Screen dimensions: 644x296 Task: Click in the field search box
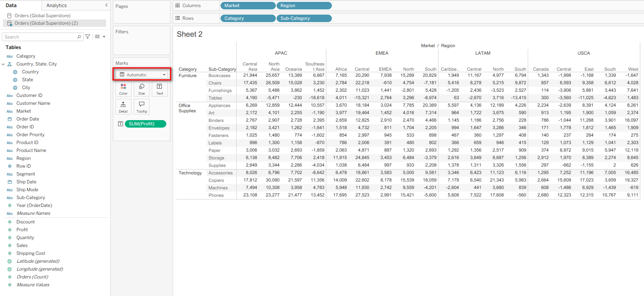(x=39, y=37)
